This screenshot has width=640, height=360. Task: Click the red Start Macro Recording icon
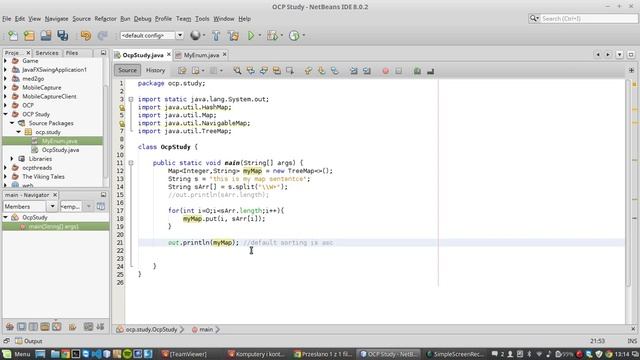point(385,71)
